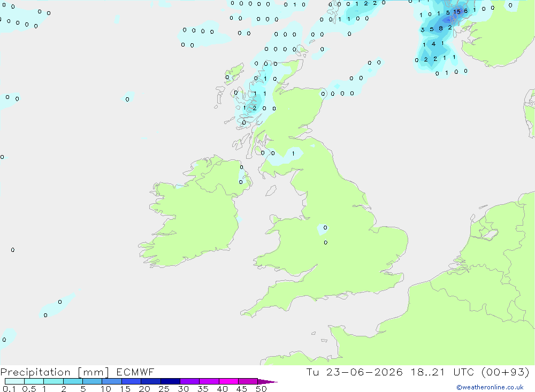Open the weatheronline.co.uk copyright link
535x392 pixels.
click(490, 387)
